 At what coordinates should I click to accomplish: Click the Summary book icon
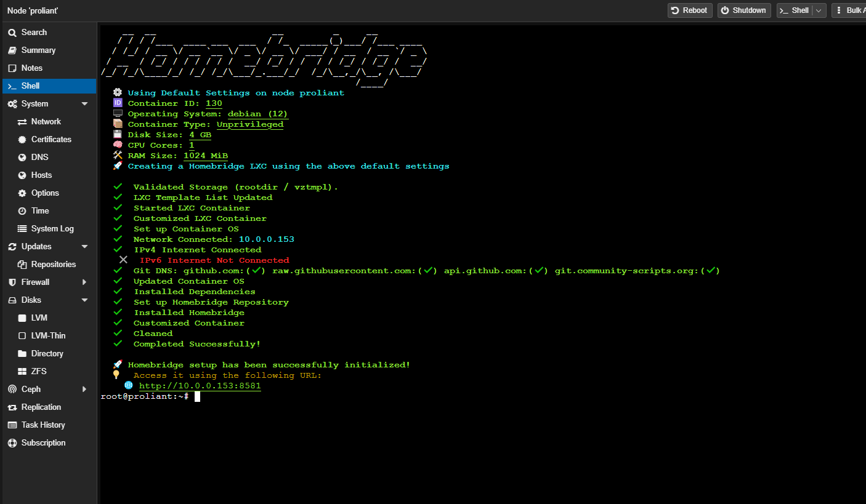12,50
